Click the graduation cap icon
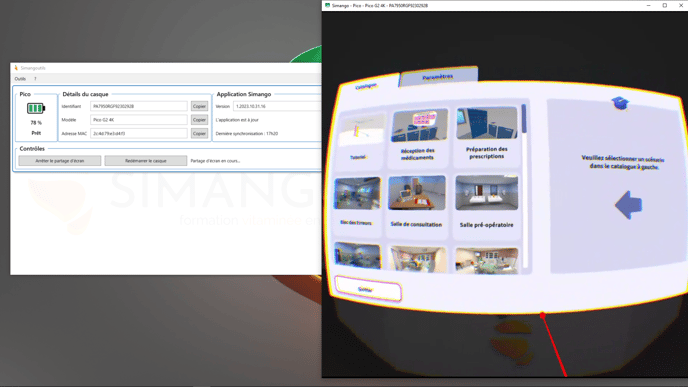This screenshot has height=387, width=688. coord(620,104)
